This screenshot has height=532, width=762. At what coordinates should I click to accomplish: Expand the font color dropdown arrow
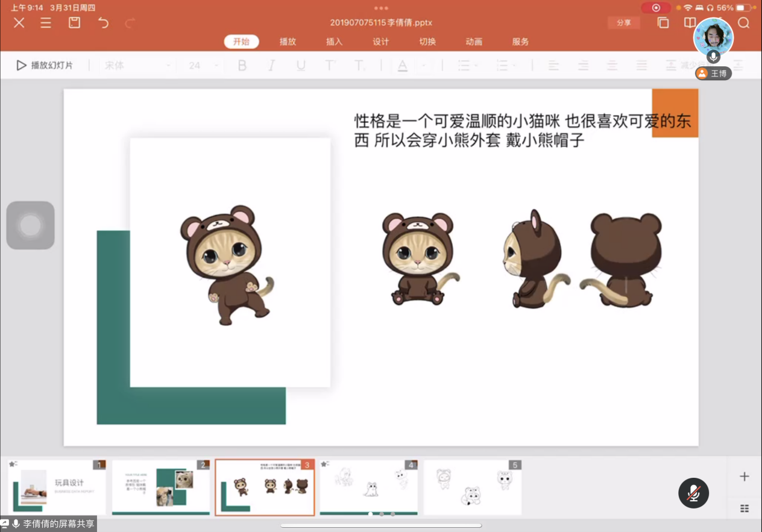[424, 66]
